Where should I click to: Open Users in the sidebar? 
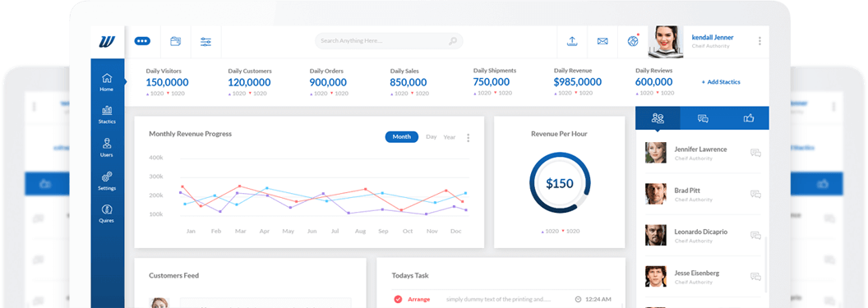(x=107, y=148)
